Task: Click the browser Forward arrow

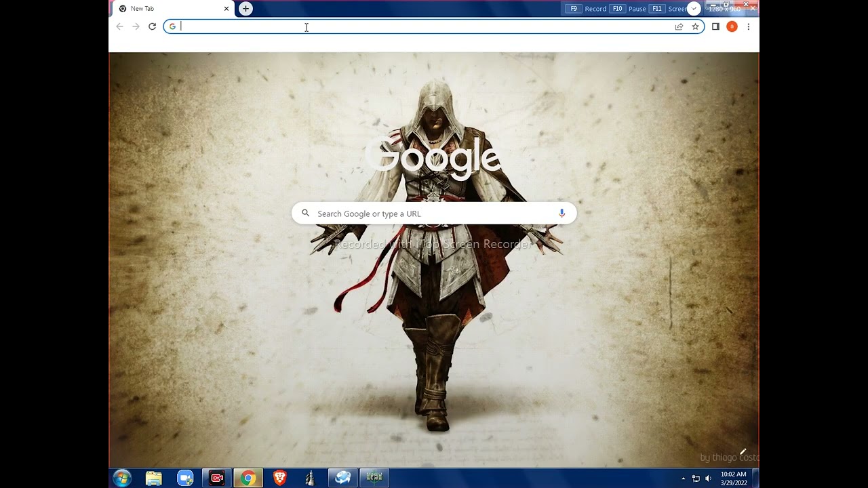Action: [136, 26]
